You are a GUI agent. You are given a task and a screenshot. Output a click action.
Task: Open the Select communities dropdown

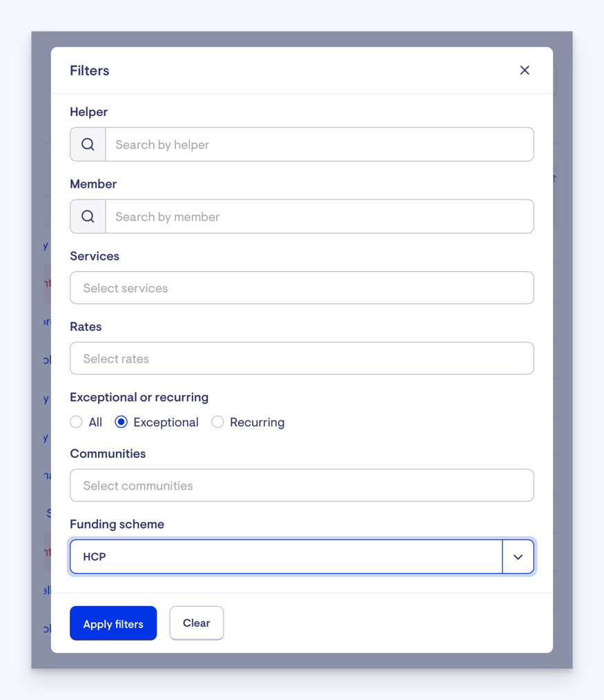click(302, 485)
